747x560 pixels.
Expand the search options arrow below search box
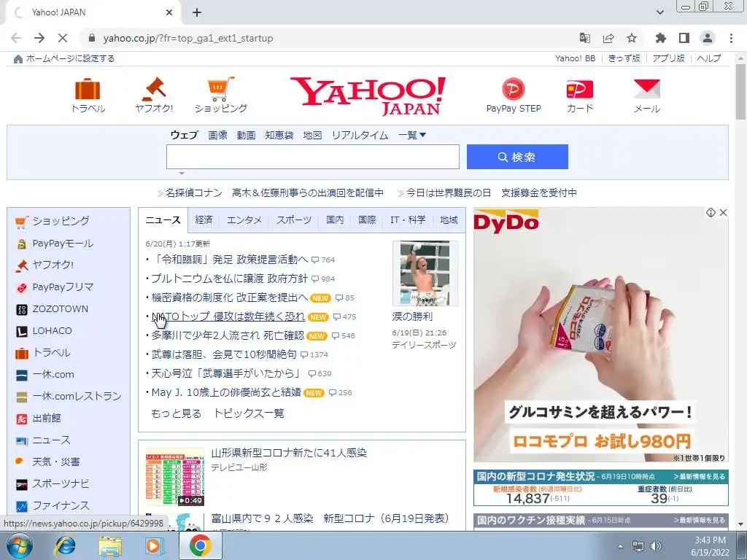[x=182, y=174]
